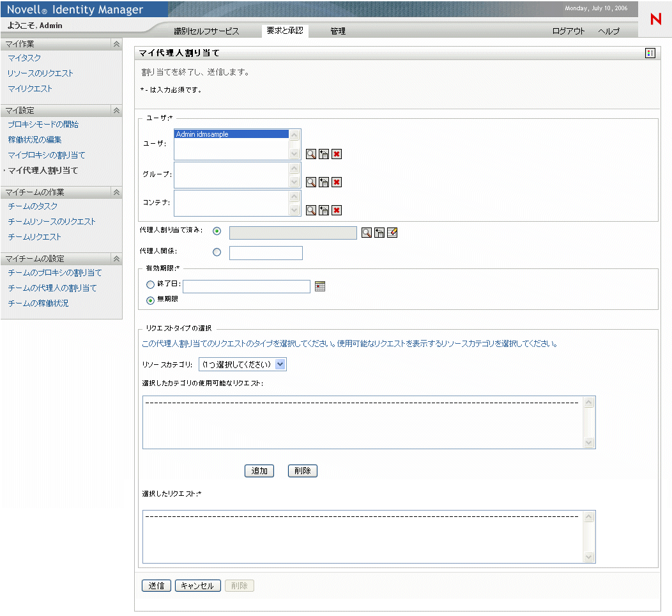The image size is (672, 616).
Task: Open チームリソースのリクエスト link
Action: click(52, 222)
